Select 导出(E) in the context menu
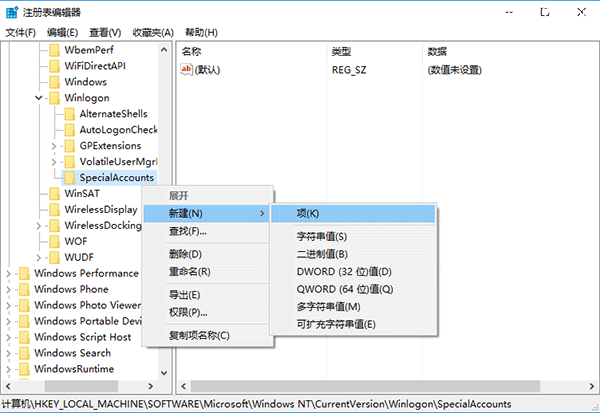600x413 pixels. pyautogui.click(x=207, y=295)
